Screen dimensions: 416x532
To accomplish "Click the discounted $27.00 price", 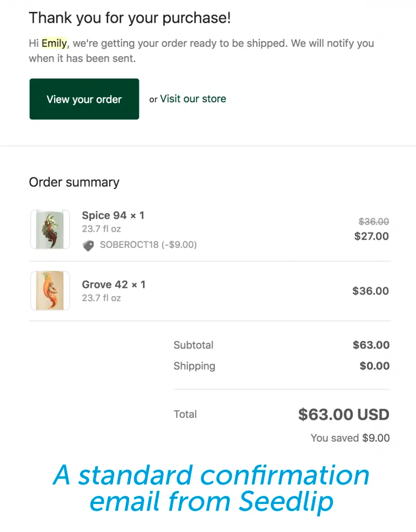I will tap(371, 236).
